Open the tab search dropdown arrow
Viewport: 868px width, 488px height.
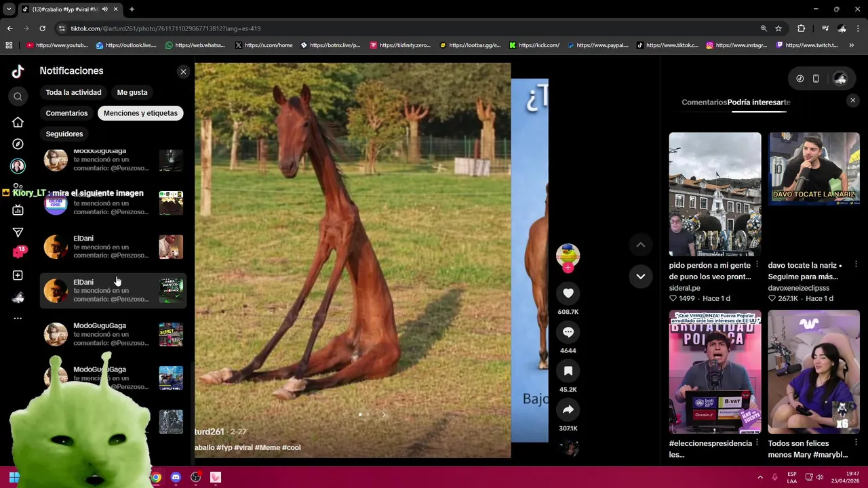tap(9, 9)
